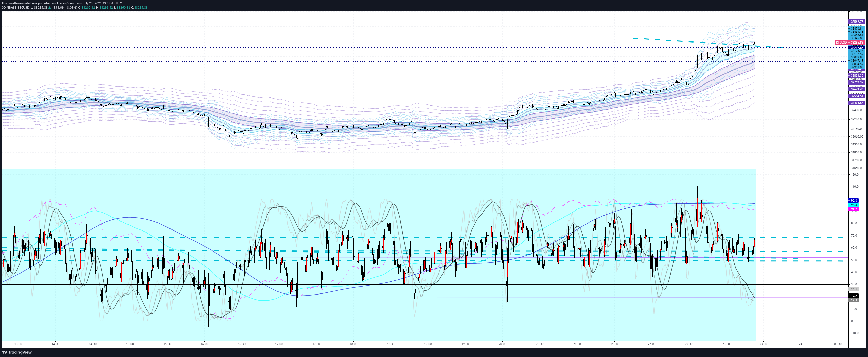Viewport: 868px width, 357px height.
Task: Click the 31860.00 price axis tick
Action: pyautogui.click(x=857, y=152)
